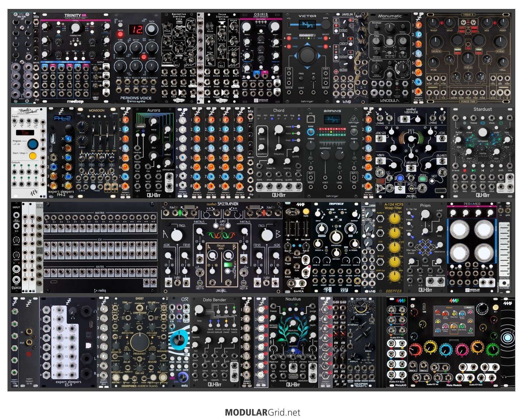Click the Stardust module title

pos(483,109)
